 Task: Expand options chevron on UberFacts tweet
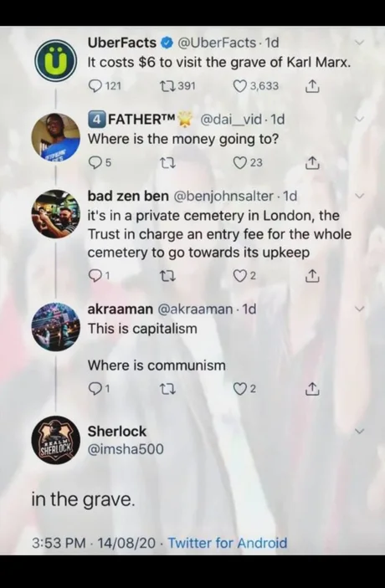pyautogui.click(x=360, y=43)
